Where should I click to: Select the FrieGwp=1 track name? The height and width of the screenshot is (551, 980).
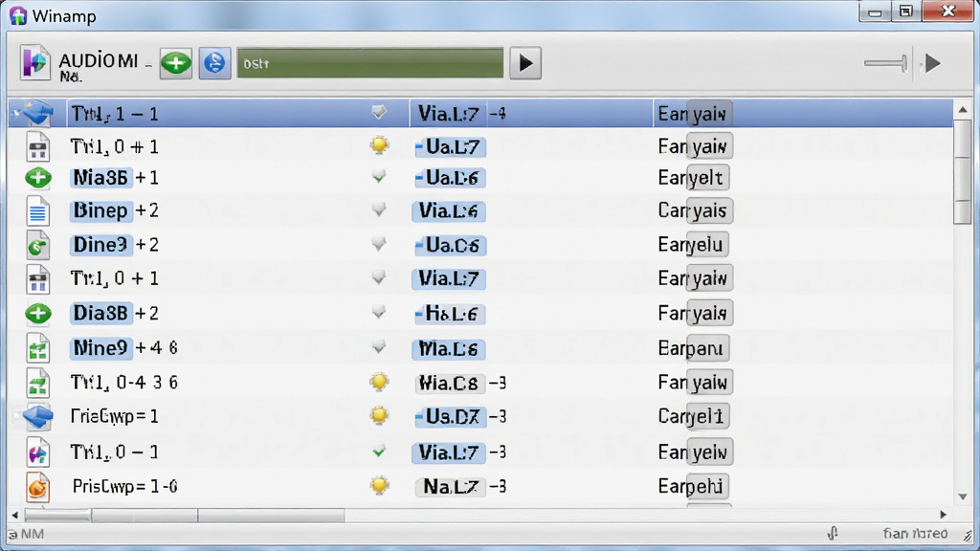(x=115, y=417)
